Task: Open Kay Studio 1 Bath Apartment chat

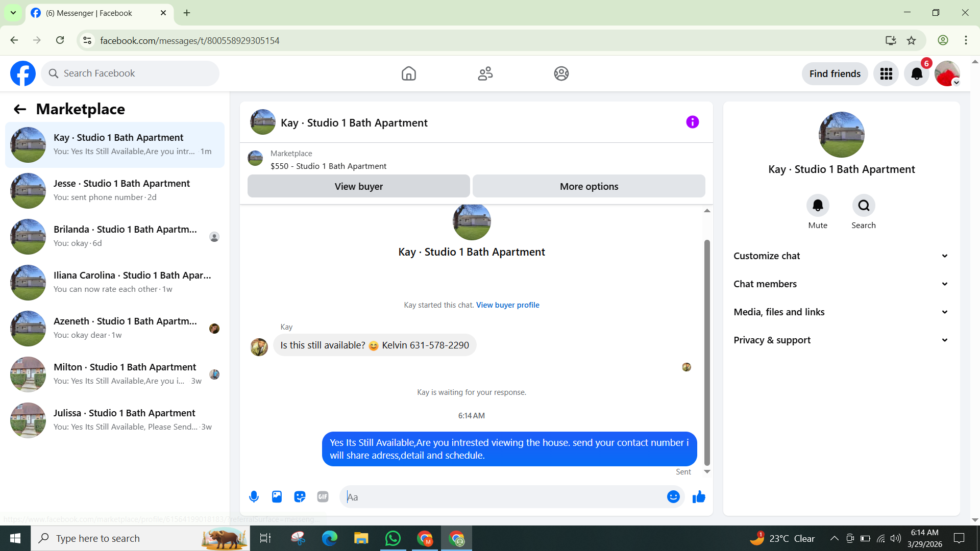Action: (x=115, y=145)
